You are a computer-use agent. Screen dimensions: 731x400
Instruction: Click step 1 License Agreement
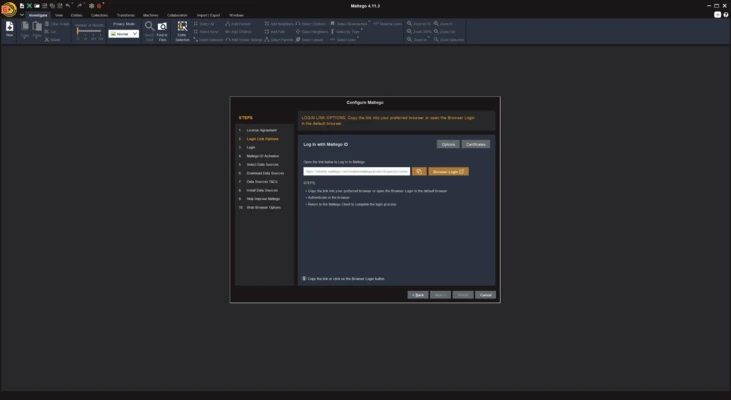click(258, 130)
